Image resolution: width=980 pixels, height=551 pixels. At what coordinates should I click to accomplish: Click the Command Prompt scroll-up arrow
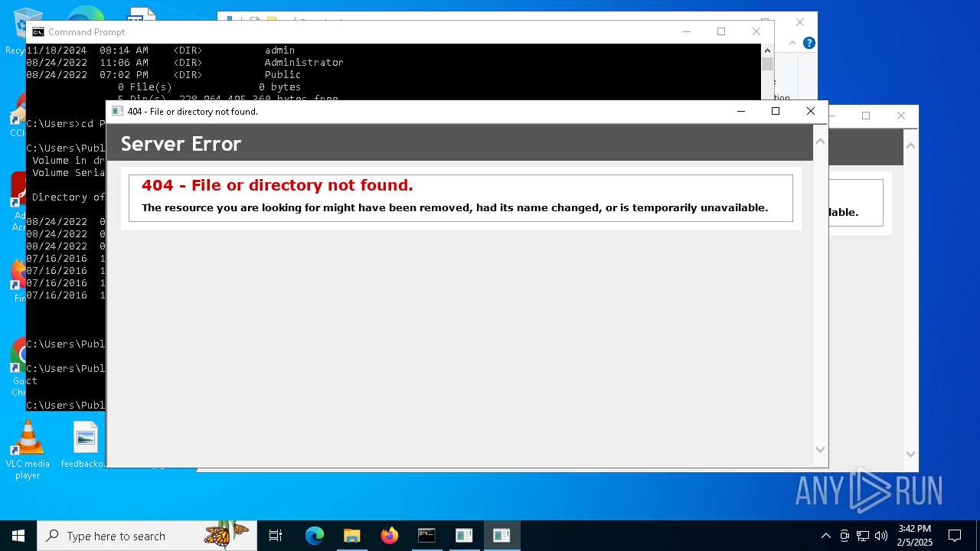point(767,51)
